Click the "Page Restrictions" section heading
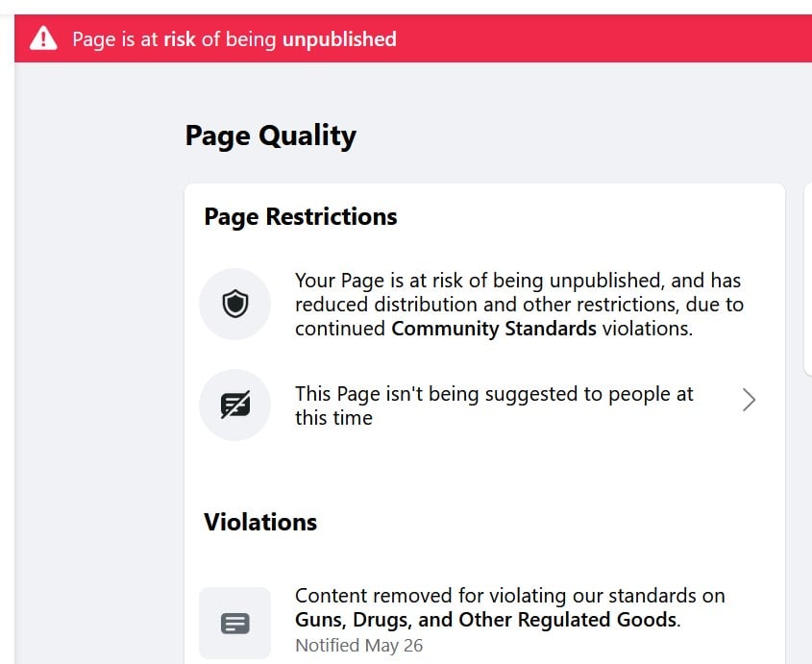This screenshot has height=664, width=812. [300, 217]
